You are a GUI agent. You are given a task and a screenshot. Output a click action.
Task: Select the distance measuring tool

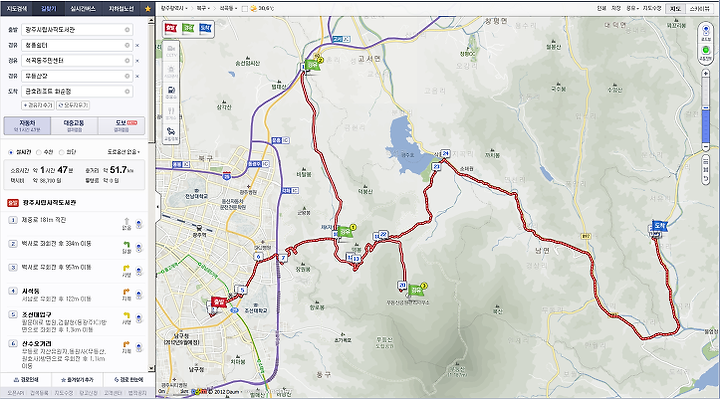706,161
